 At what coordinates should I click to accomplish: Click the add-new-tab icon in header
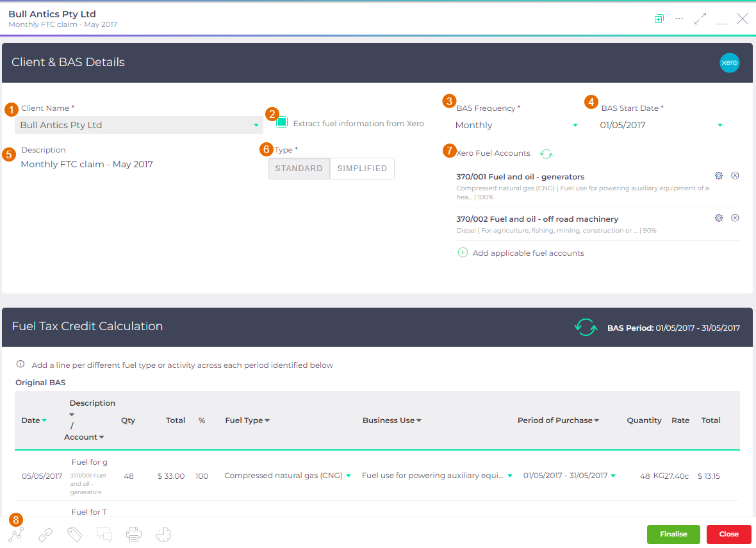click(x=659, y=19)
